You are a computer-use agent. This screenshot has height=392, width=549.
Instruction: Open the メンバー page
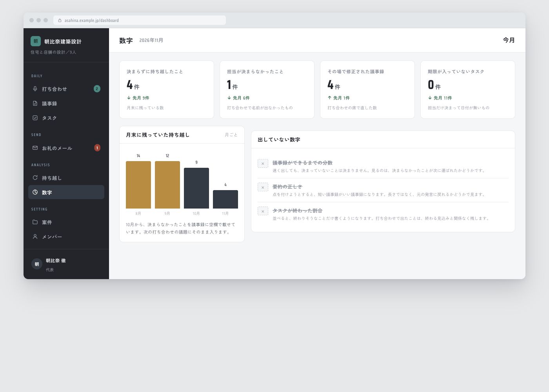pyautogui.click(x=66, y=236)
